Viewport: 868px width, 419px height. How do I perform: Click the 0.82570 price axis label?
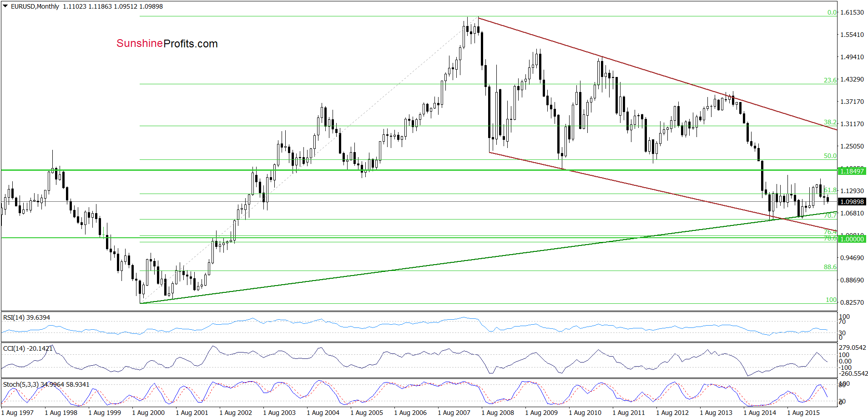[x=852, y=302]
